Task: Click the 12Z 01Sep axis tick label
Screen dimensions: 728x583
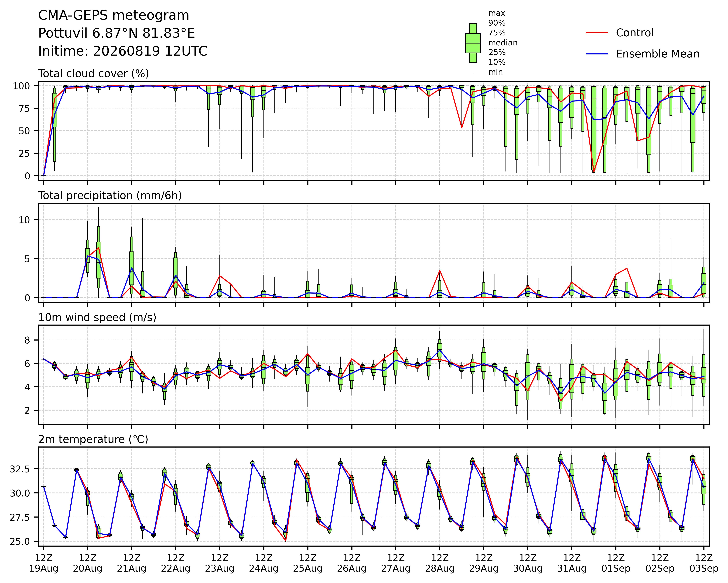Action: coord(616,563)
